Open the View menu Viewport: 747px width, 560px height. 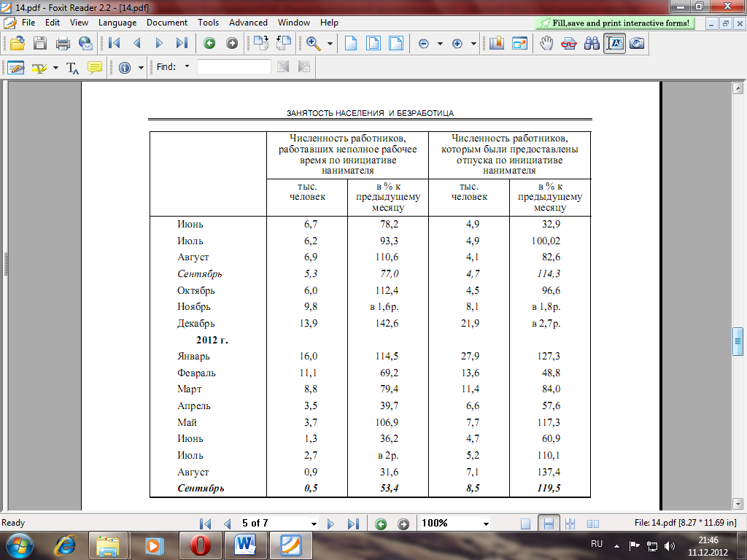pos(79,23)
